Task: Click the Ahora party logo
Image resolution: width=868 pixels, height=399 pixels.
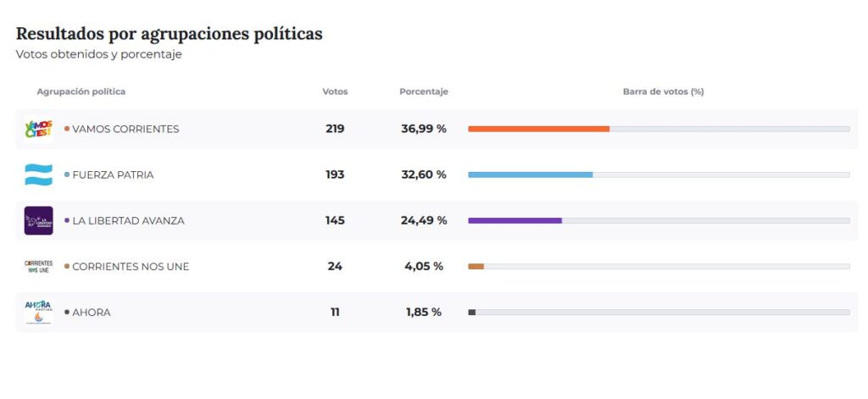Action: point(39,312)
